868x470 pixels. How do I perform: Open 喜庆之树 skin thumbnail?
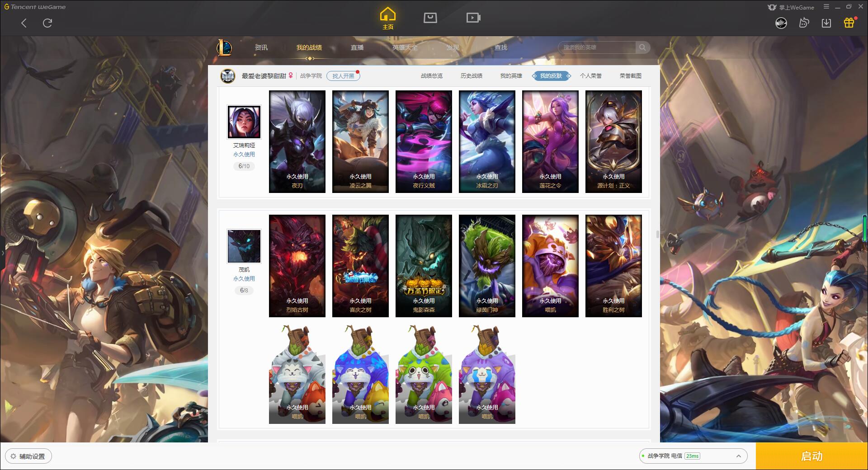pyautogui.click(x=360, y=266)
